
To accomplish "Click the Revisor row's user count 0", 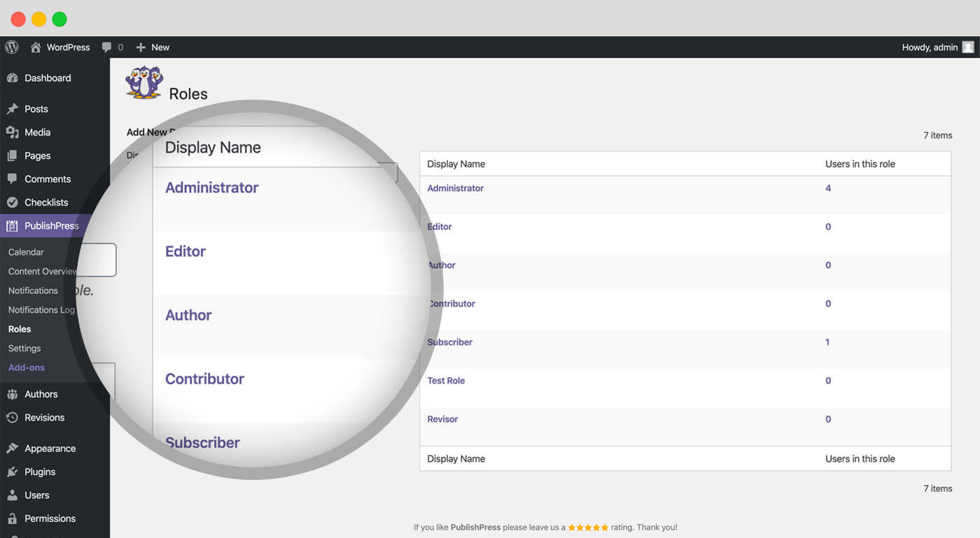I will pos(828,419).
